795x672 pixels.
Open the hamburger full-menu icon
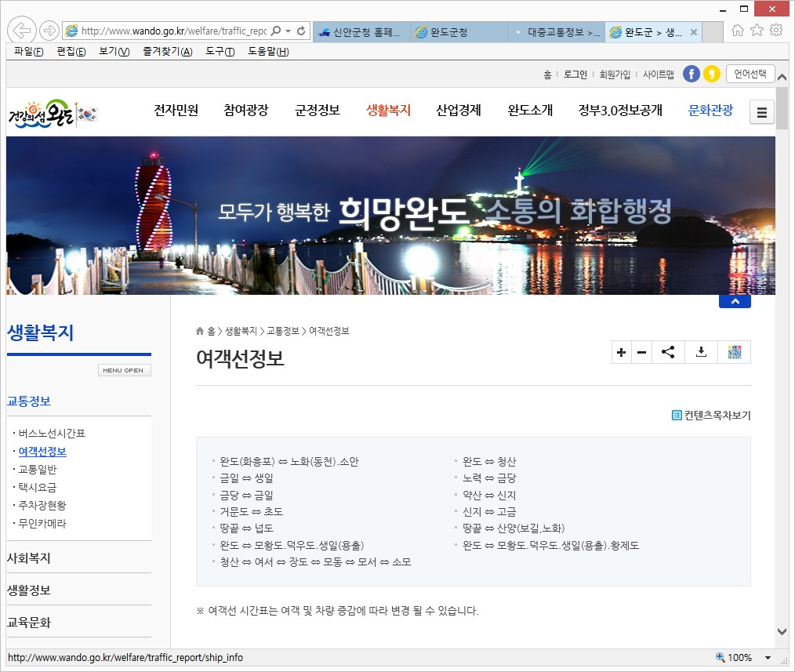pyautogui.click(x=761, y=112)
